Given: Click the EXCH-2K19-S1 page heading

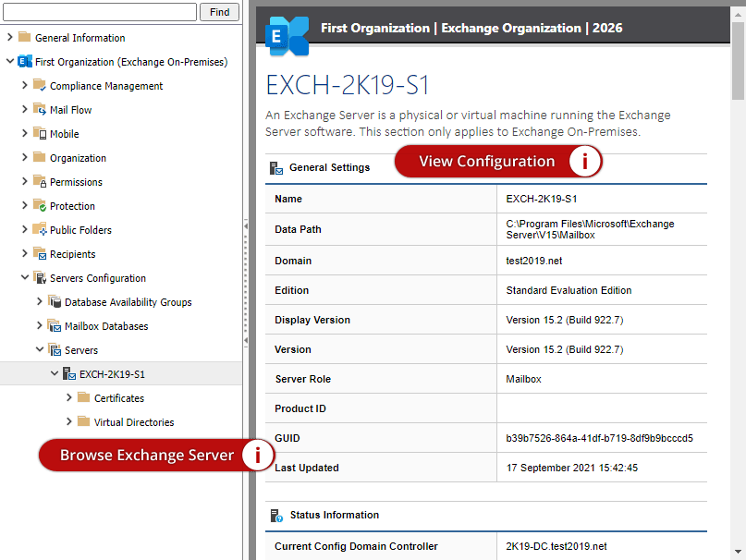Looking at the screenshot, I should click(348, 85).
